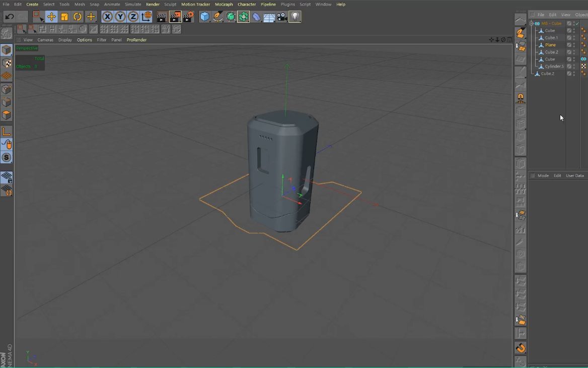Screen dimensions: 588x368
Task: Open the Cameras menu in the viewport
Action: tap(45, 39)
